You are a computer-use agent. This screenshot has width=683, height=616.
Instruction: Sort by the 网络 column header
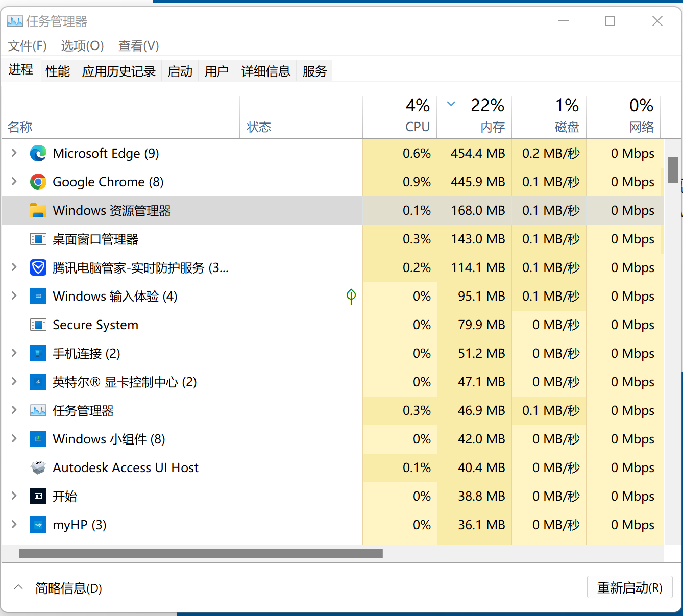[623, 117]
